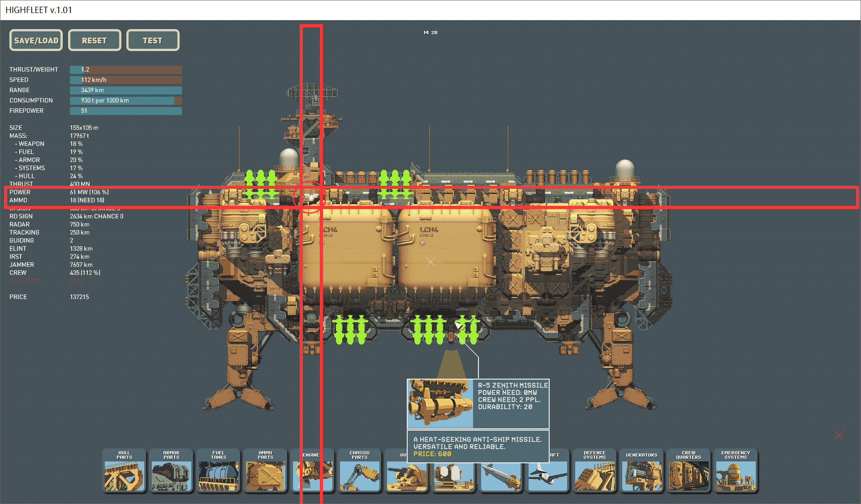Click the red X in bottom-right corner

(x=839, y=435)
